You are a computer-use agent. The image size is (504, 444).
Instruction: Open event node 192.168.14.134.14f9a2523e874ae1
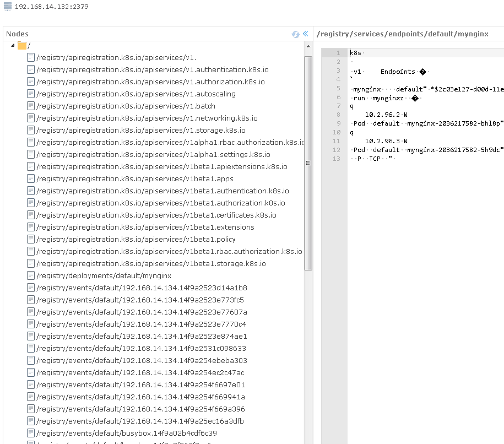(x=142, y=336)
